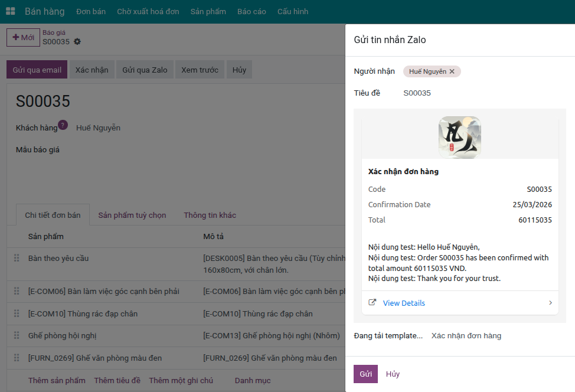
Task: Click the Danh mục link
Action: [x=253, y=380]
